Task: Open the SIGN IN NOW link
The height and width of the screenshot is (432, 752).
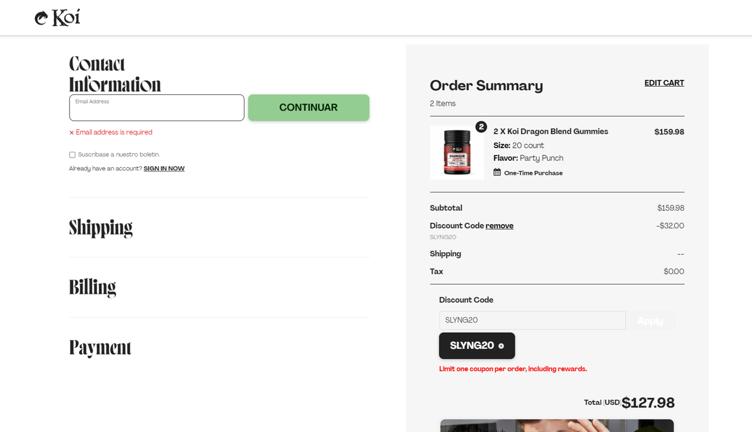Action: [164, 169]
